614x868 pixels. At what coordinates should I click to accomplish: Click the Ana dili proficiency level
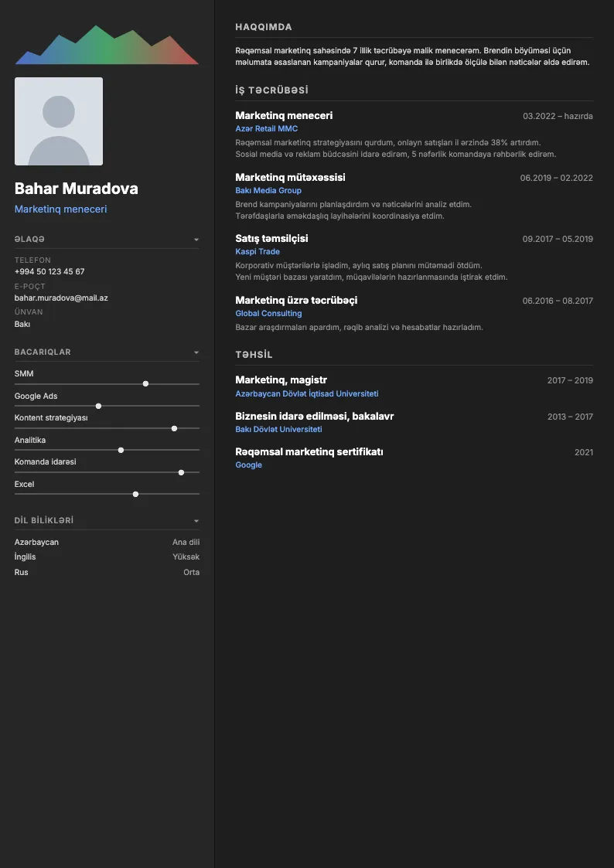(x=186, y=542)
